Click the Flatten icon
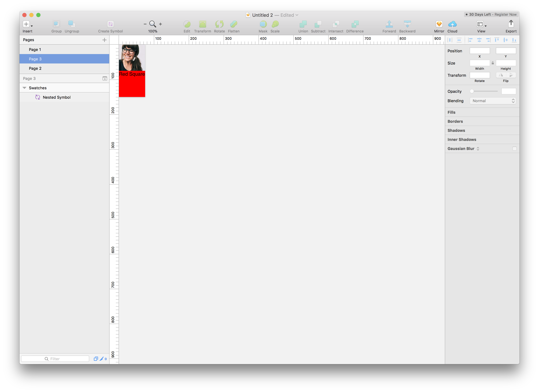 pos(234,24)
